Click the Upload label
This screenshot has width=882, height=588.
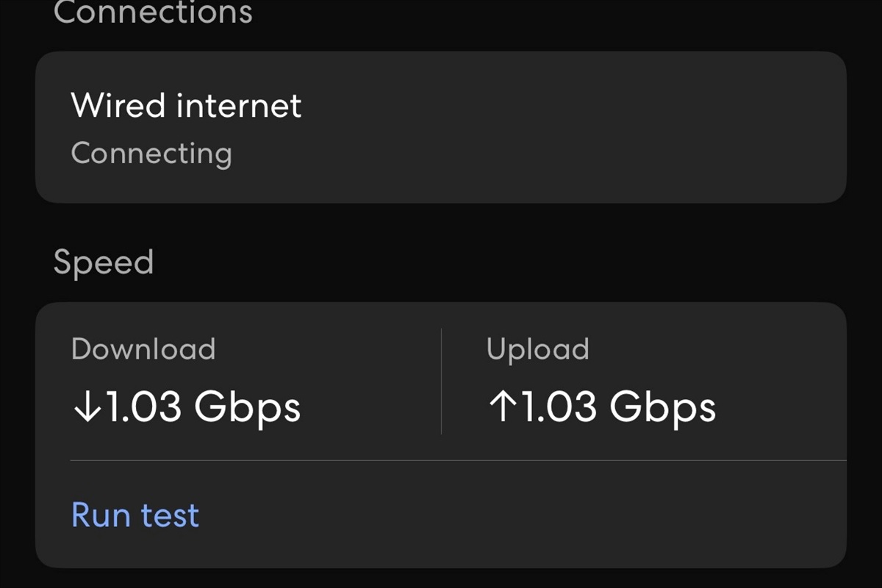(x=537, y=349)
